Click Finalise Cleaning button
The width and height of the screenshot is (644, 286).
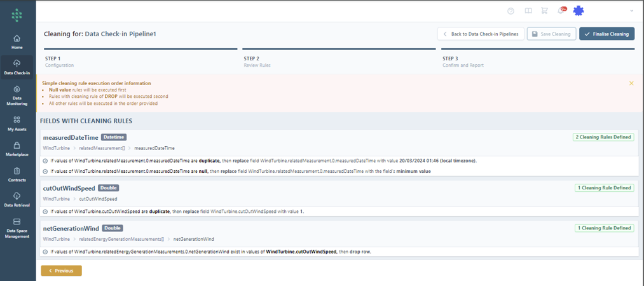[606, 34]
